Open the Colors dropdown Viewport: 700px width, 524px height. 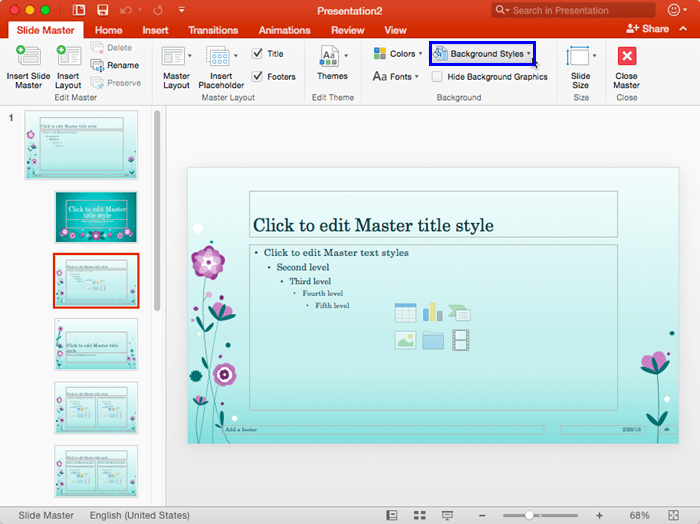[398, 54]
